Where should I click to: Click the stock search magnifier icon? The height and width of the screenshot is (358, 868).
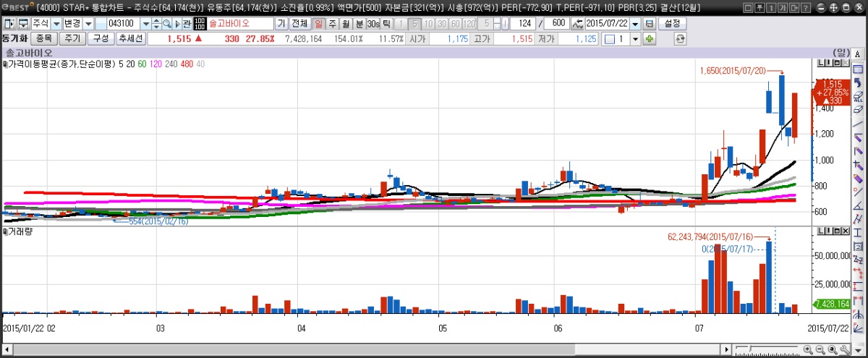pos(166,24)
